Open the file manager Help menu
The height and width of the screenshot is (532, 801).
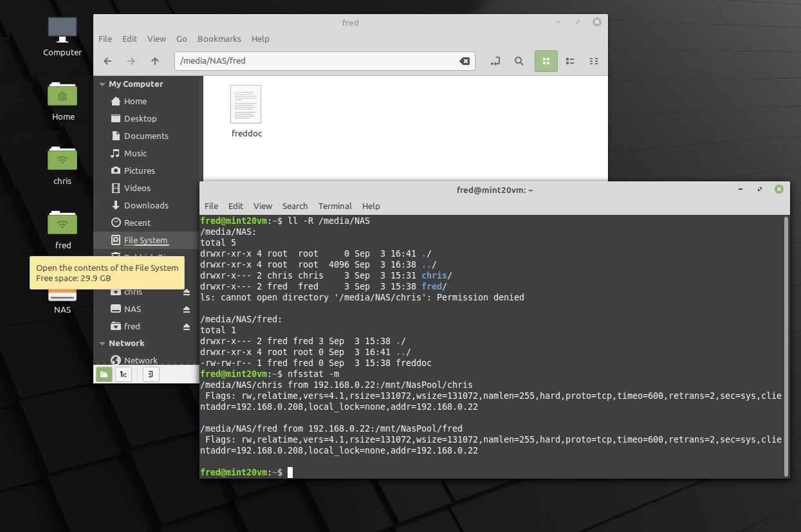[260, 39]
